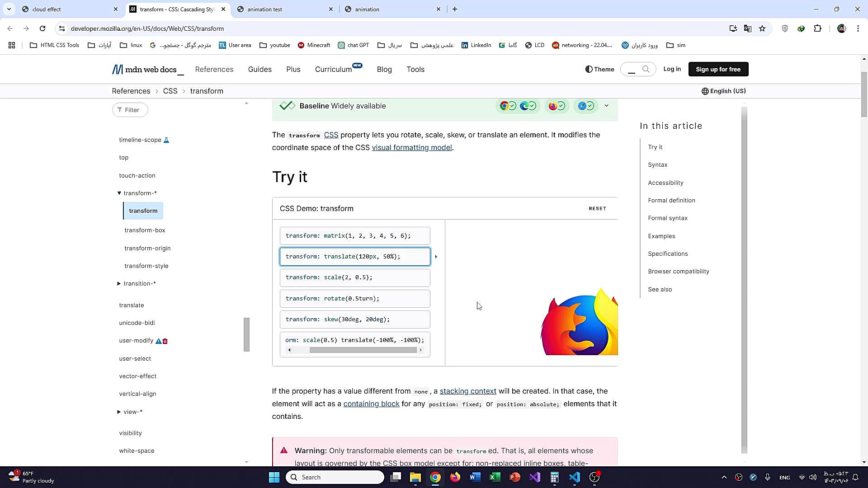Switch to the cloud effect tab
The height and width of the screenshot is (488, 868).
(x=70, y=9)
